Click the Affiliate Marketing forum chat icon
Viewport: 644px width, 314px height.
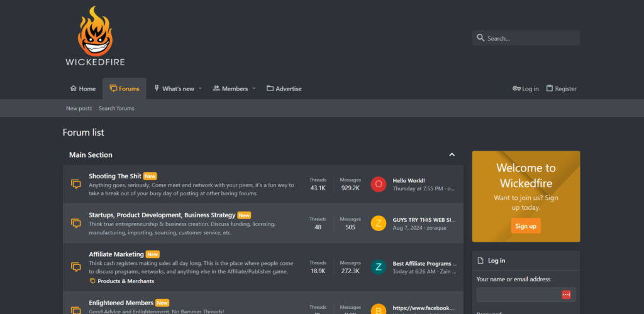coord(76,267)
